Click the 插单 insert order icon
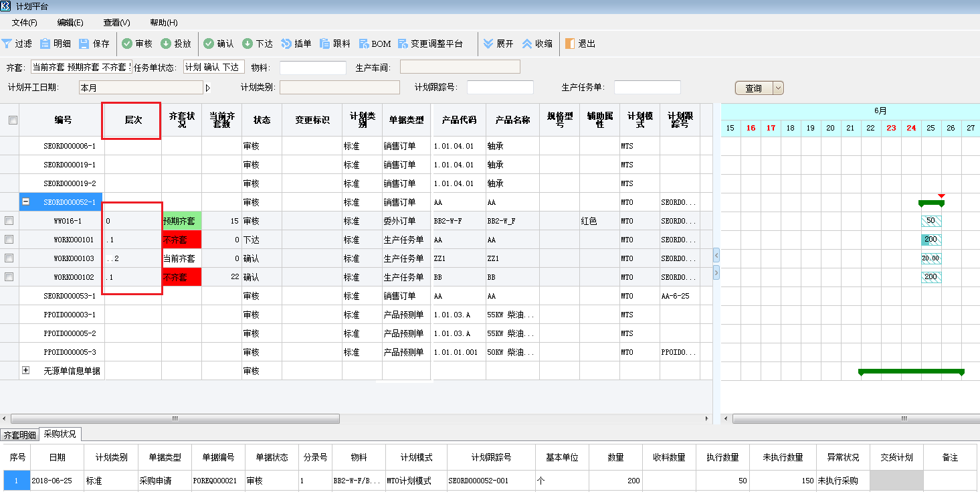Viewport: 980px width, 494px height. (286, 44)
